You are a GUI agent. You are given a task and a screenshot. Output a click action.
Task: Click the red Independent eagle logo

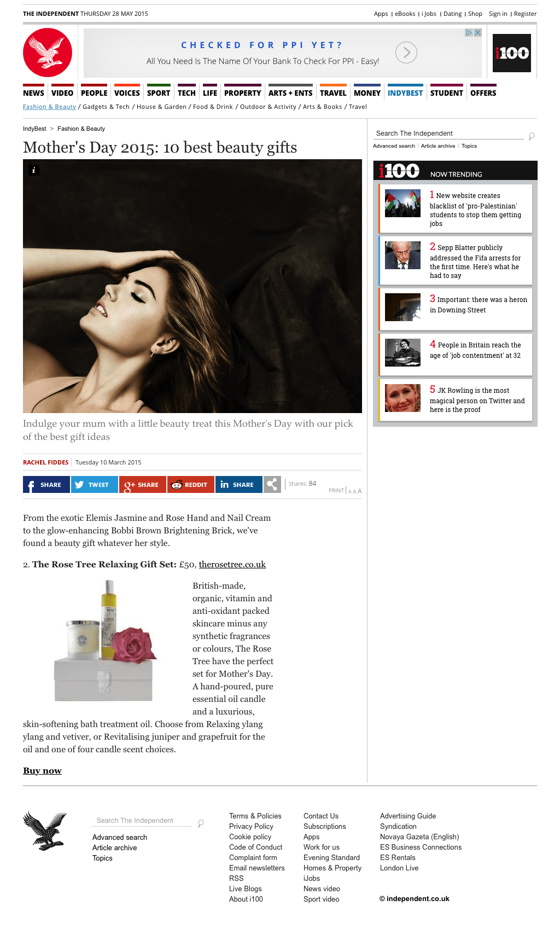(48, 53)
